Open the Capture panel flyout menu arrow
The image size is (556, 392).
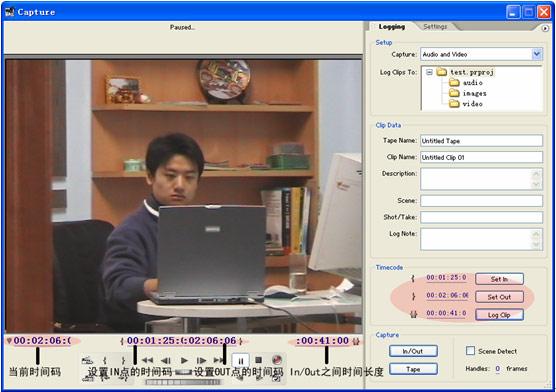point(545,28)
